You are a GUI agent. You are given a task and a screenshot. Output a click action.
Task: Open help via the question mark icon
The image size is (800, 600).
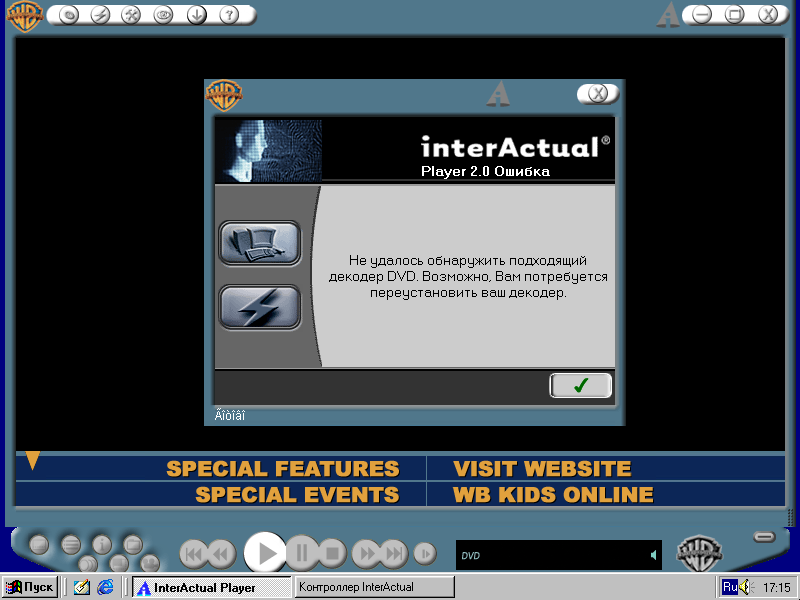click(x=229, y=15)
